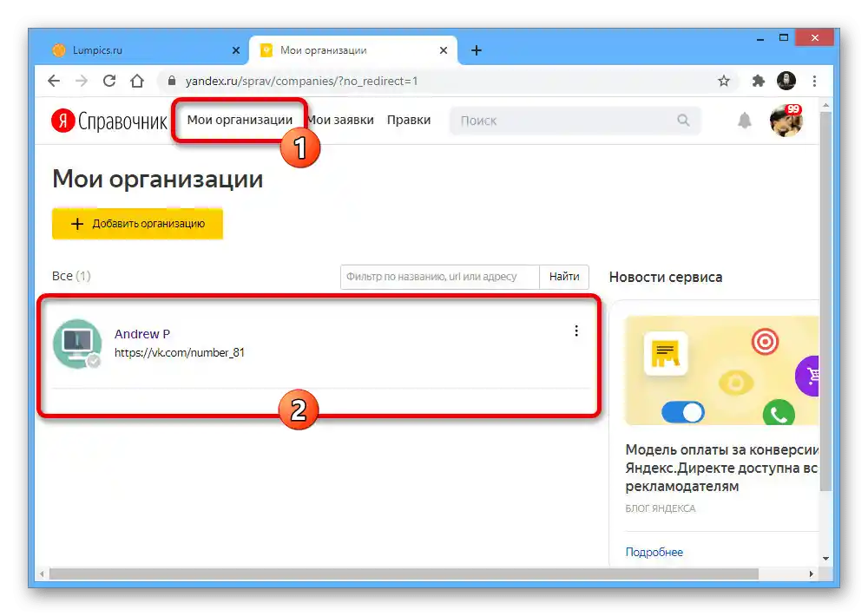The height and width of the screenshot is (616, 868).
Task: Click the Новости сервиса heading
Action: pyautogui.click(x=666, y=278)
